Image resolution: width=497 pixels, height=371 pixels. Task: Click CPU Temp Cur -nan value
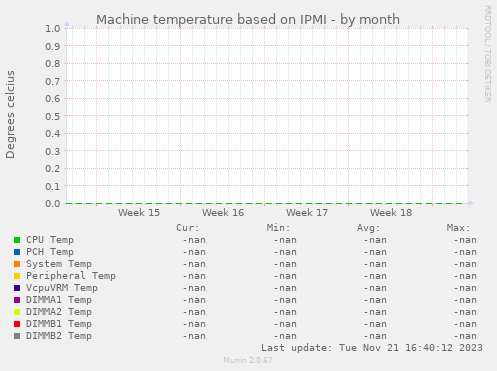coord(194,240)
